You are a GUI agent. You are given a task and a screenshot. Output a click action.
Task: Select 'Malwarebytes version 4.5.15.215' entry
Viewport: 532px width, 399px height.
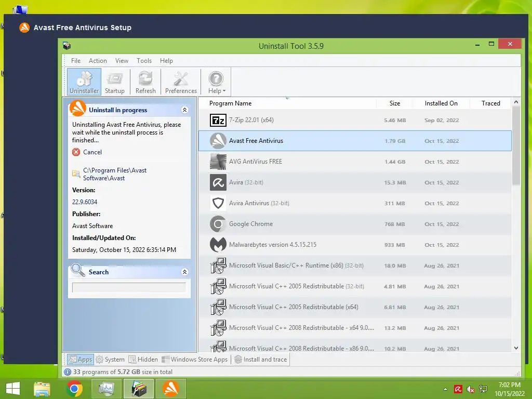click(x=272, y=245)
